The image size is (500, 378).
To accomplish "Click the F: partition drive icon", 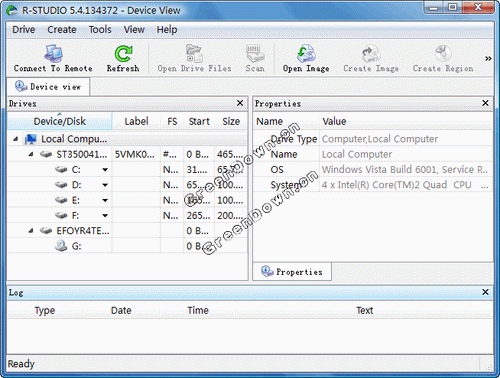I will [x=61, y=215].
